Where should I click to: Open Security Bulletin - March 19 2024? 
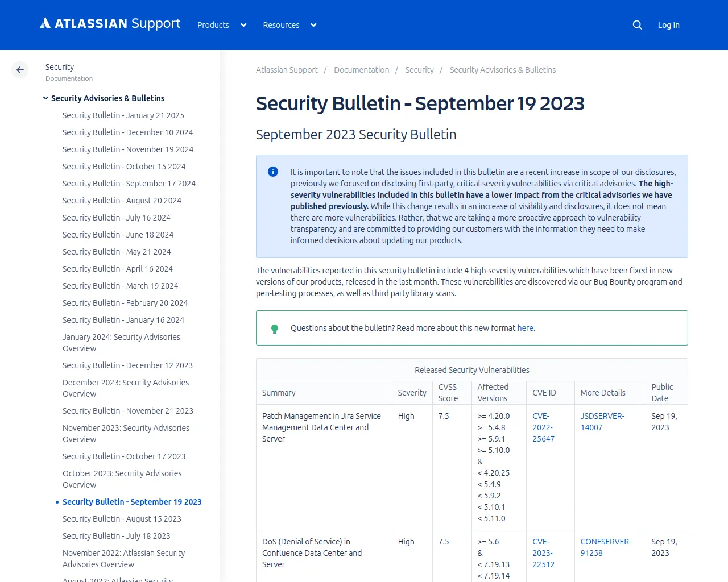(121, 286)
